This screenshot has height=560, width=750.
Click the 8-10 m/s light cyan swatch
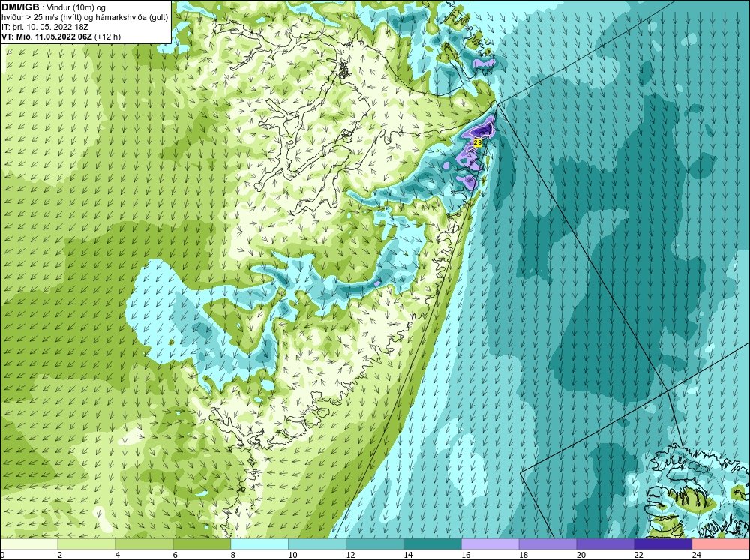[259, 544]
